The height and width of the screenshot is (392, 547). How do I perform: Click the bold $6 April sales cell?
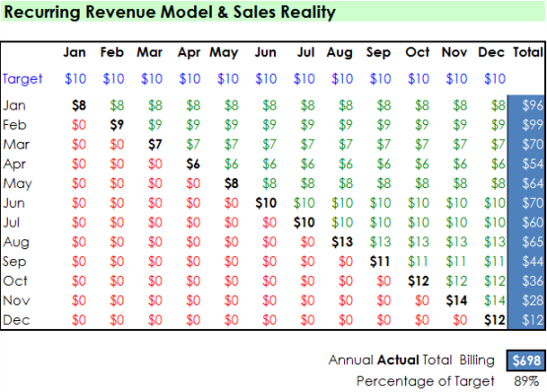coord(193,163)
